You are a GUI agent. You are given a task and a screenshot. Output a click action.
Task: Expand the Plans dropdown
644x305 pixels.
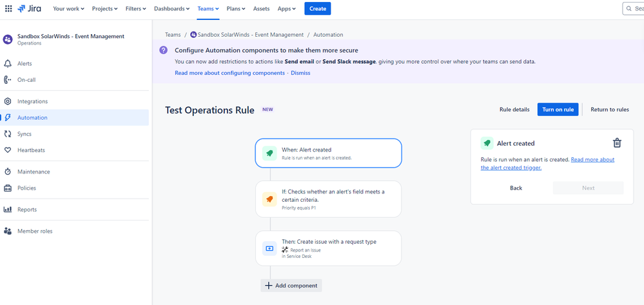[x=236, y=8]
